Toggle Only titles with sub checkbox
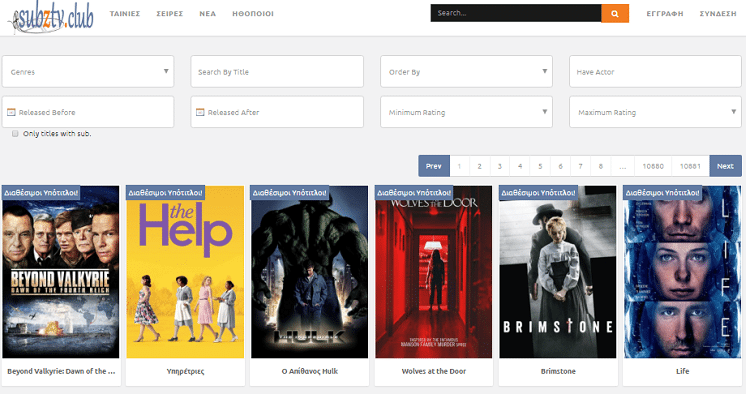The height and width of the screenshot is (394, 746). tap(15, 134)
